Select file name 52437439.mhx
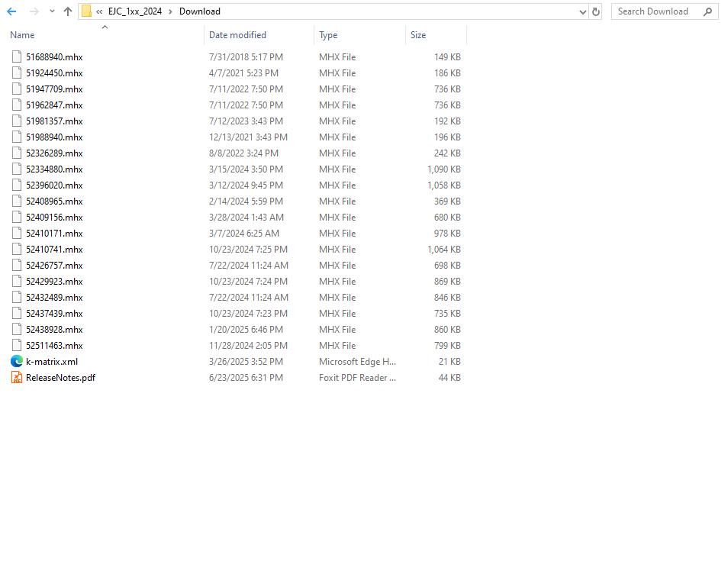 pyautogui.click(x=54, y=314)
